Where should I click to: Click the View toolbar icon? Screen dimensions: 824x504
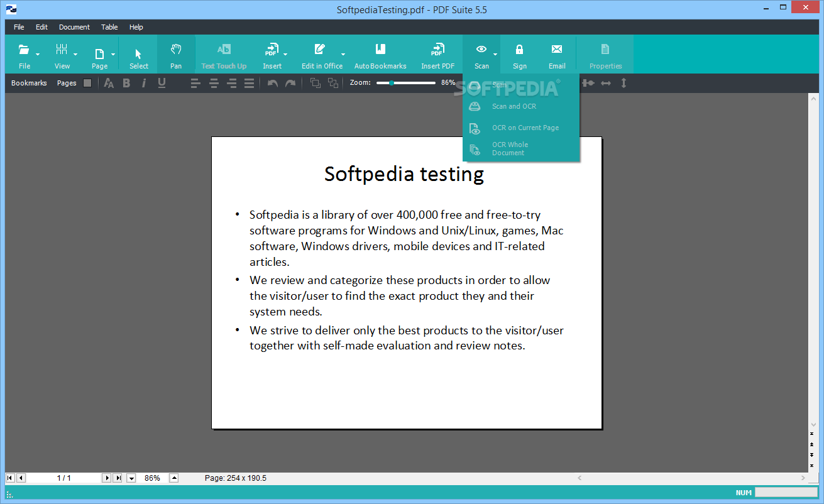point(62,50)
